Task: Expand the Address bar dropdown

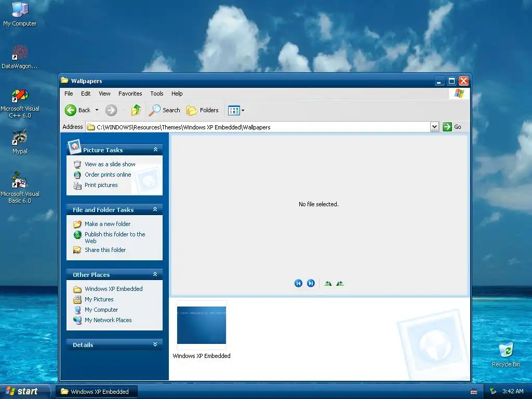Action: [434, 127]
